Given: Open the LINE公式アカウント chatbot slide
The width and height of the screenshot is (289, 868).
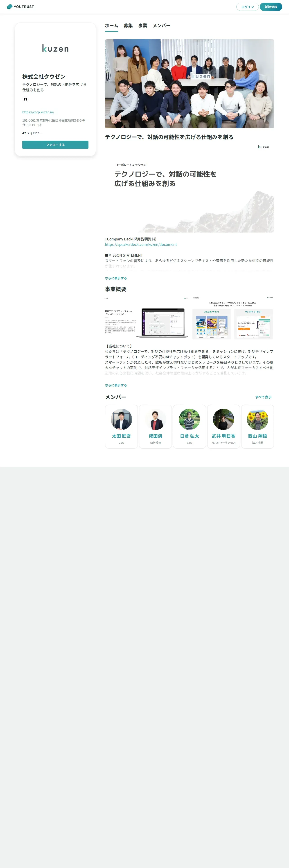Looking at the screenshot, I should click(233, 318).
